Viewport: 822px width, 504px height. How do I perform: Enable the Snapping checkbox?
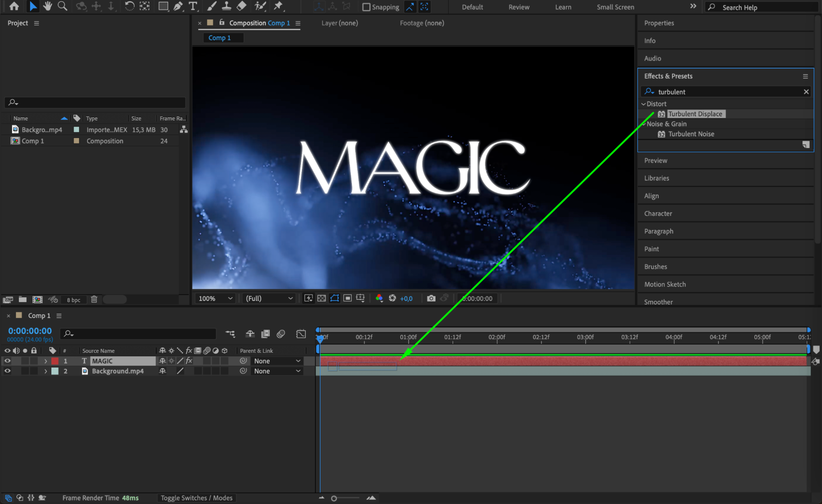pos(366,7)
